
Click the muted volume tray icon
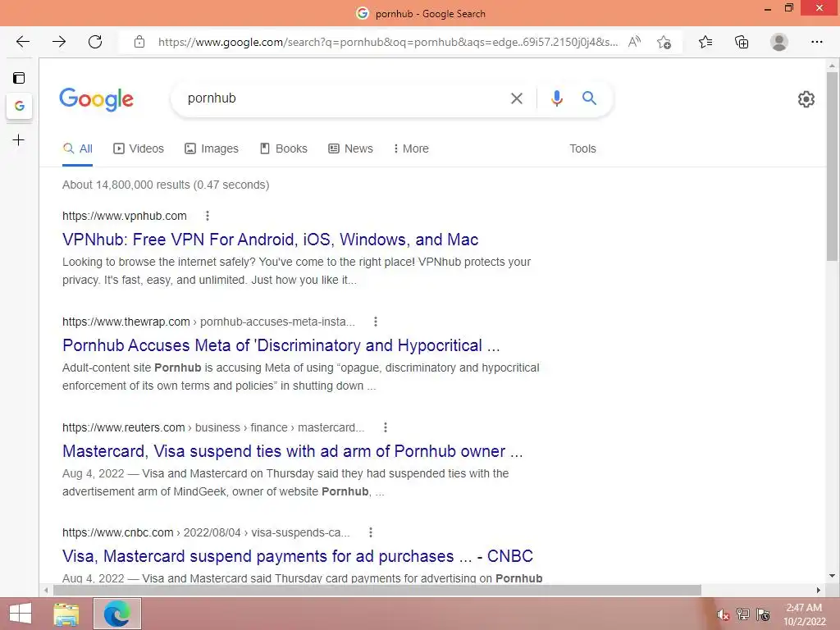click(724, 615)
